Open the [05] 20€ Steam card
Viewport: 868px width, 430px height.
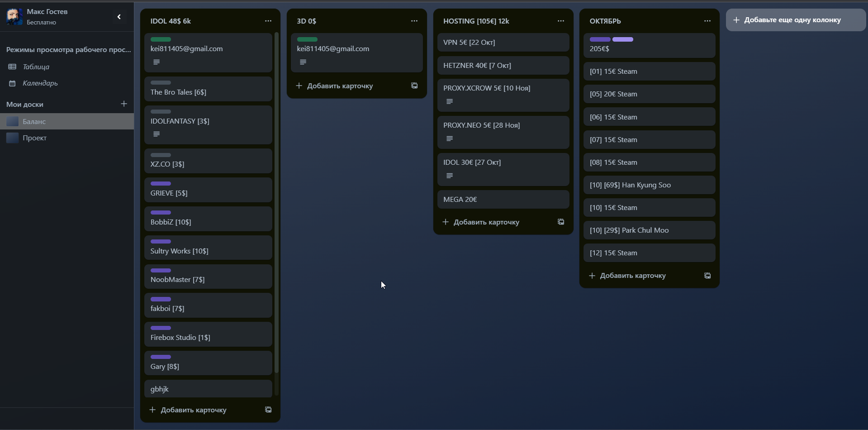[650, 94]
